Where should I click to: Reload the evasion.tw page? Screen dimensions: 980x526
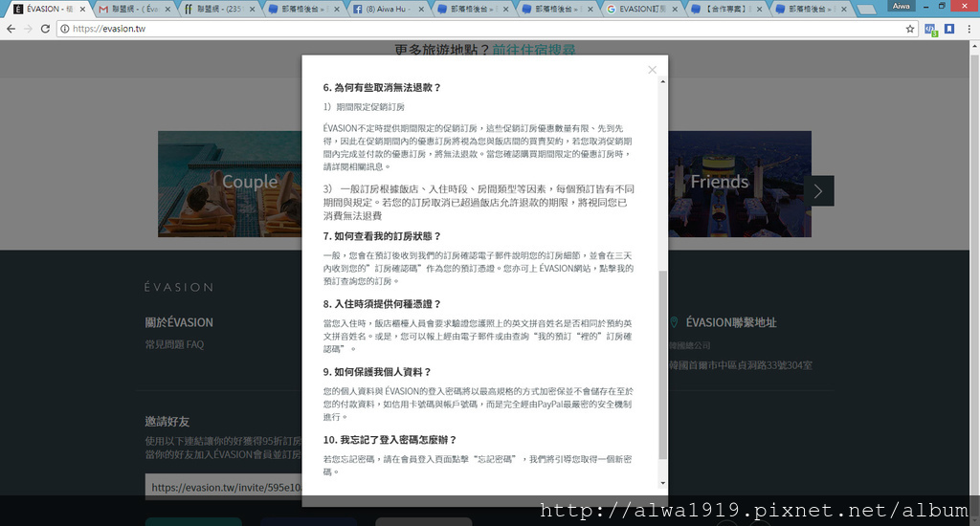[45, 29]
